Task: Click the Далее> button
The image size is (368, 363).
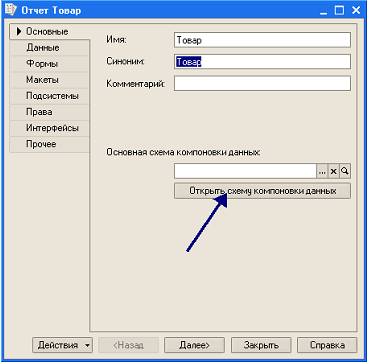Action: 194,345
